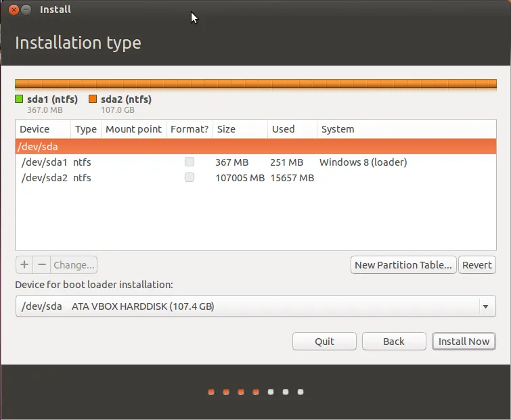Click the '367 MB' size cell
Viewport: 511px width, 420px height.
tap(231, 162)
